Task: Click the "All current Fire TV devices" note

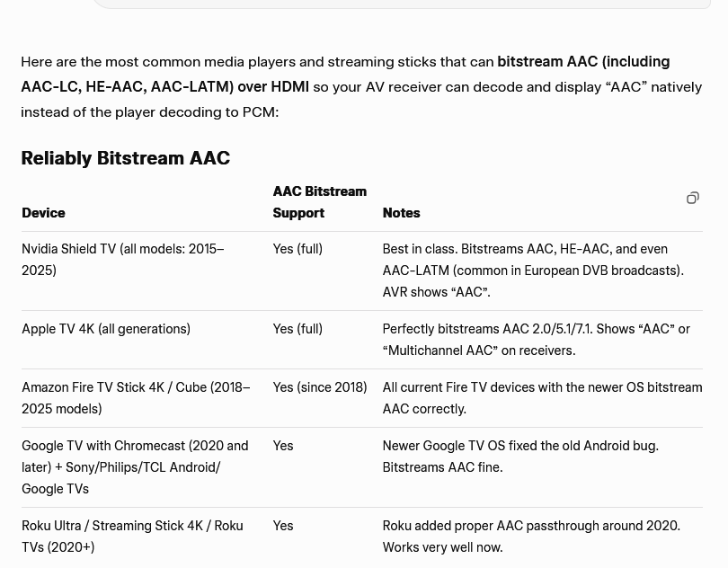Action: (x=542, y=398)
